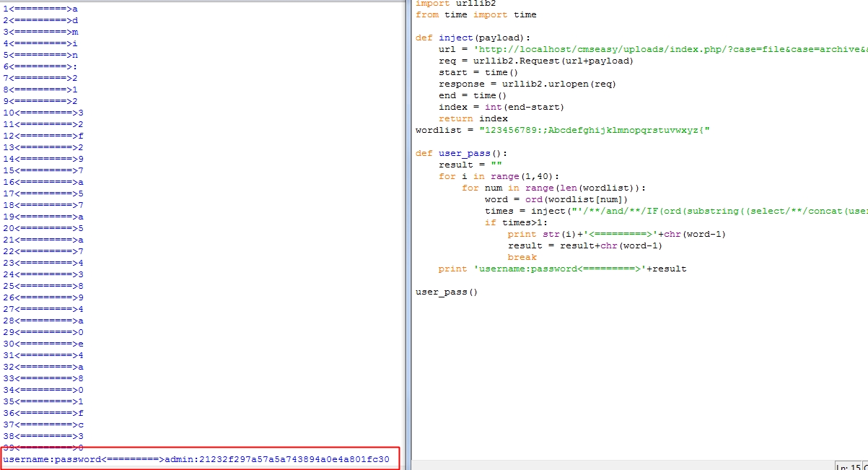
Task: Click the 'response = urllib2.urlopen(req)' line
Action: [527, 84]
